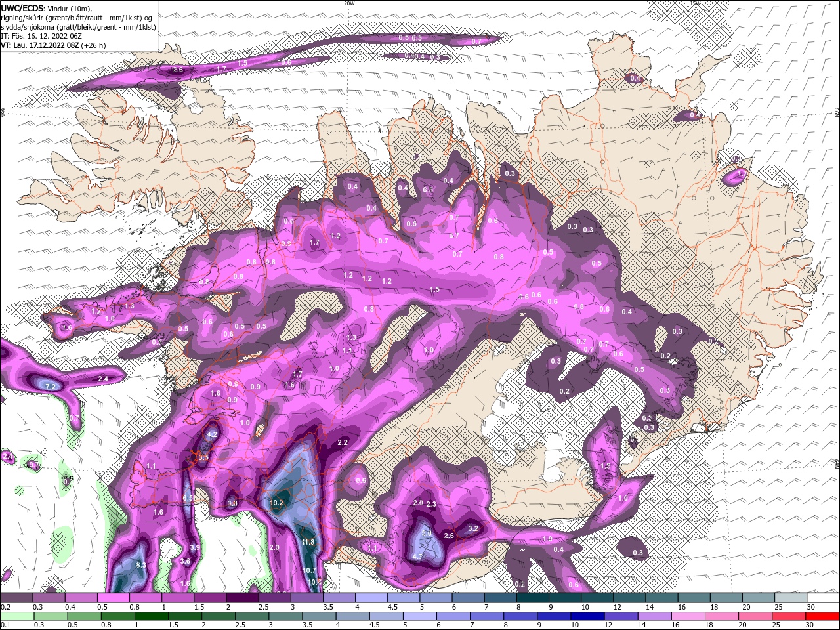The height and width of the screenshot is (630, 840).
Task: Click the UWC/ECDS Vindur (10m) title text
Action: (47, 8)
